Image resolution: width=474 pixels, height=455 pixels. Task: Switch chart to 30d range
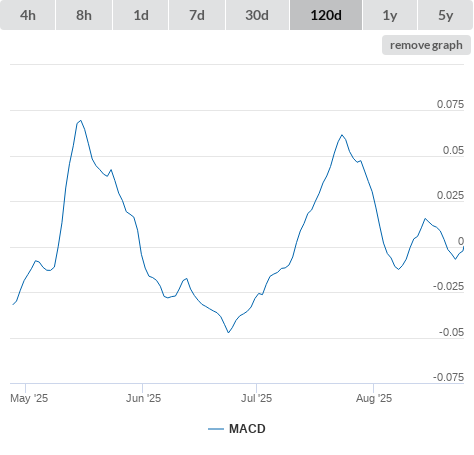[257, 15]
